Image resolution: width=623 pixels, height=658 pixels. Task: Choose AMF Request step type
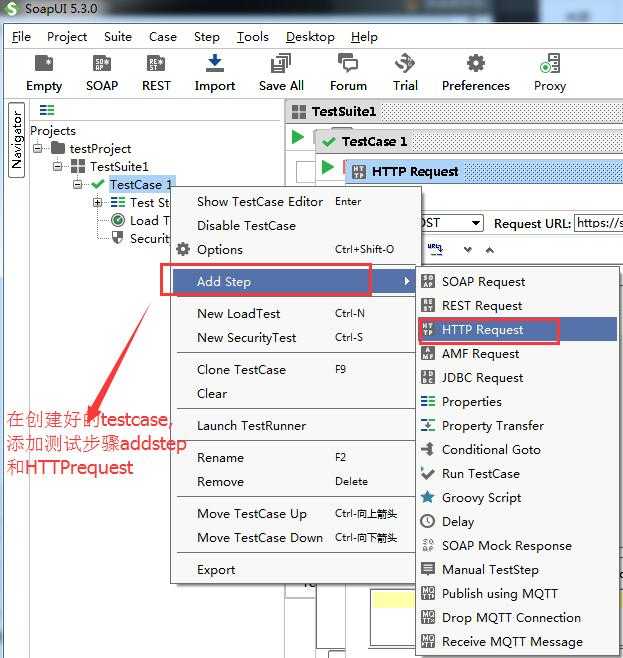[517, 354]
